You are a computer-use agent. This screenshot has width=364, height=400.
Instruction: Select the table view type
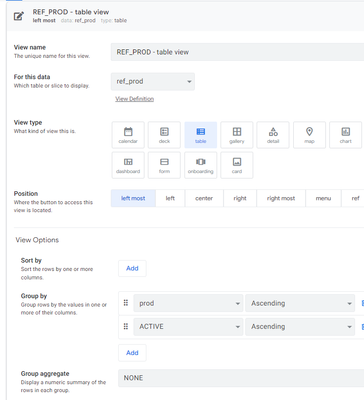[x=201, y=135]
